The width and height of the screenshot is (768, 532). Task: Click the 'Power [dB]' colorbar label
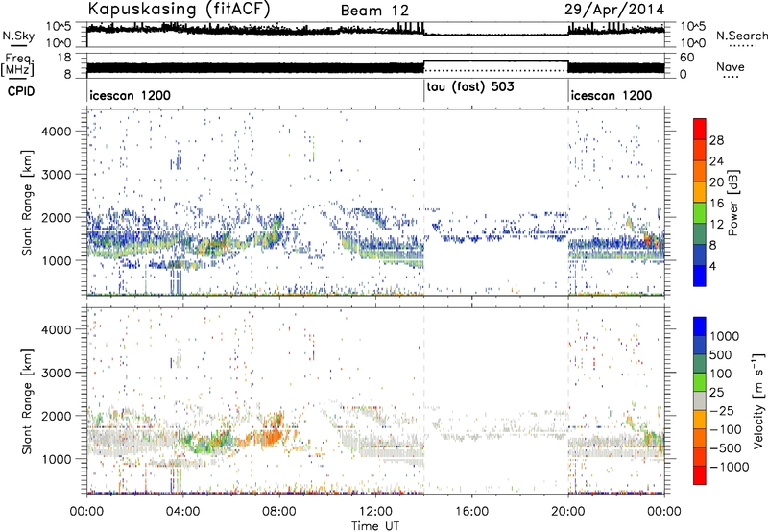click(x=733, y=203)
